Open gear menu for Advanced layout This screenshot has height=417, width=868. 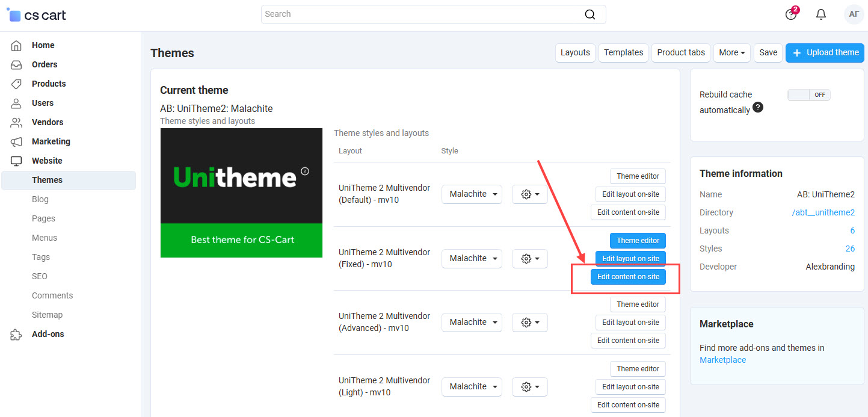coord(530,323)
